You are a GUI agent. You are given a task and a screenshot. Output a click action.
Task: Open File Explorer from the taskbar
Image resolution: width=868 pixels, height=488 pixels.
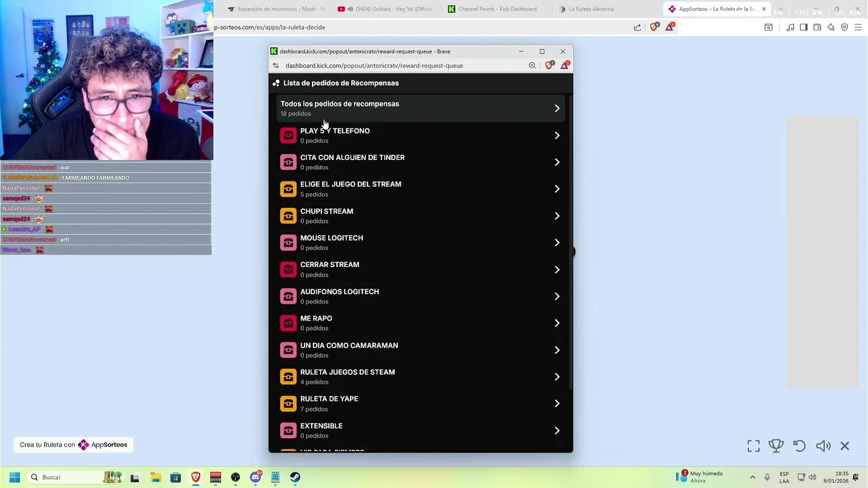(x=155, y=477)
